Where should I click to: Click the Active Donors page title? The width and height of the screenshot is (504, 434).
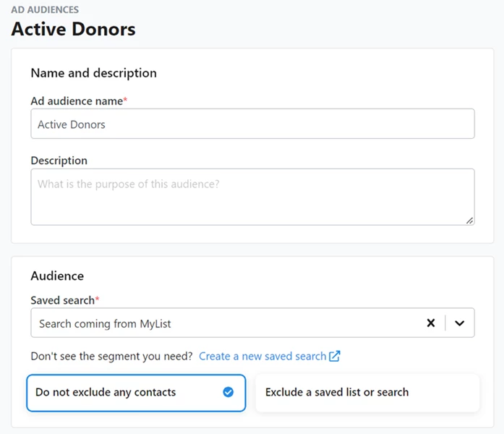(73, 29)
